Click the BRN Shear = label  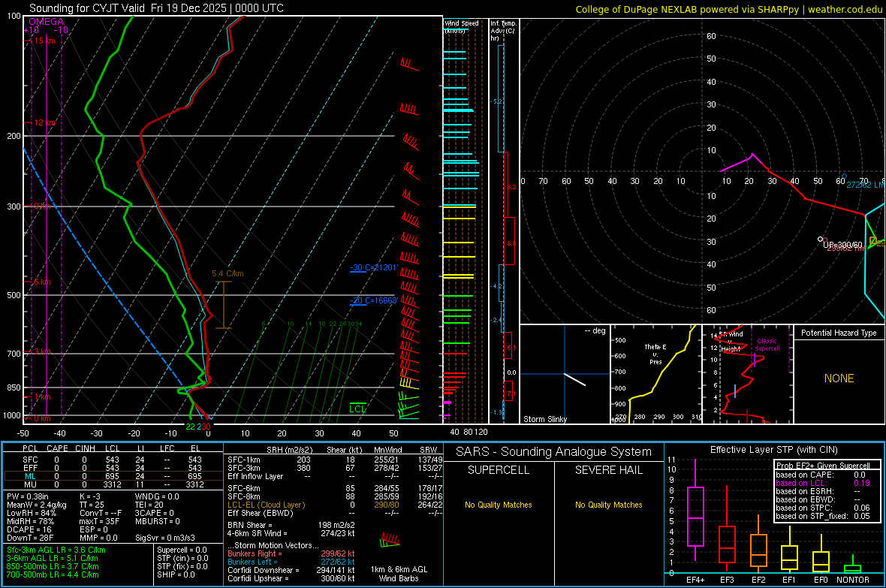pos(250,525)
